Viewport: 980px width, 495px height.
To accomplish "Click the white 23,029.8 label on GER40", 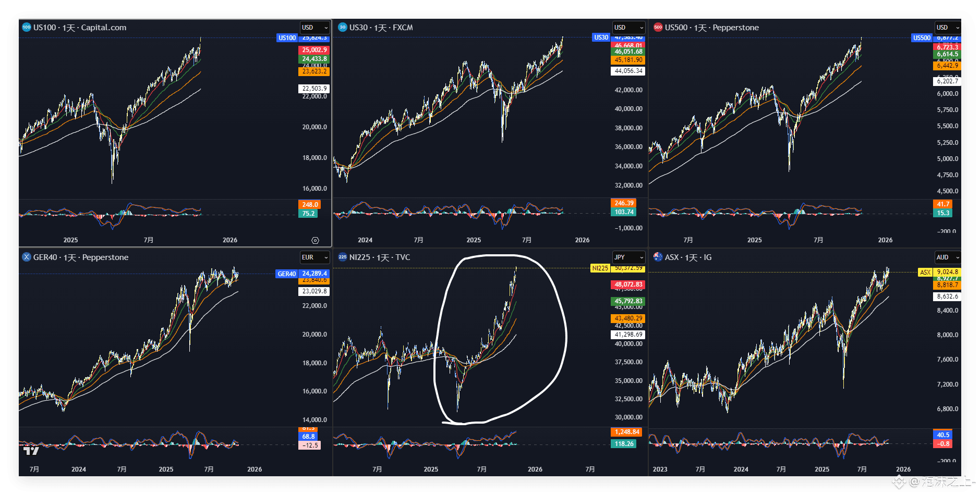I will 314,291.
